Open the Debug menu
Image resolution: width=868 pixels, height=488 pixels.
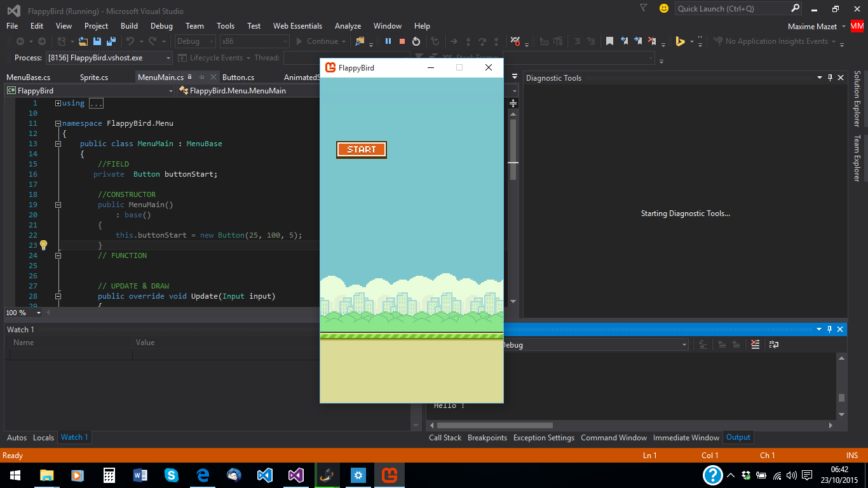pos(161,26)
